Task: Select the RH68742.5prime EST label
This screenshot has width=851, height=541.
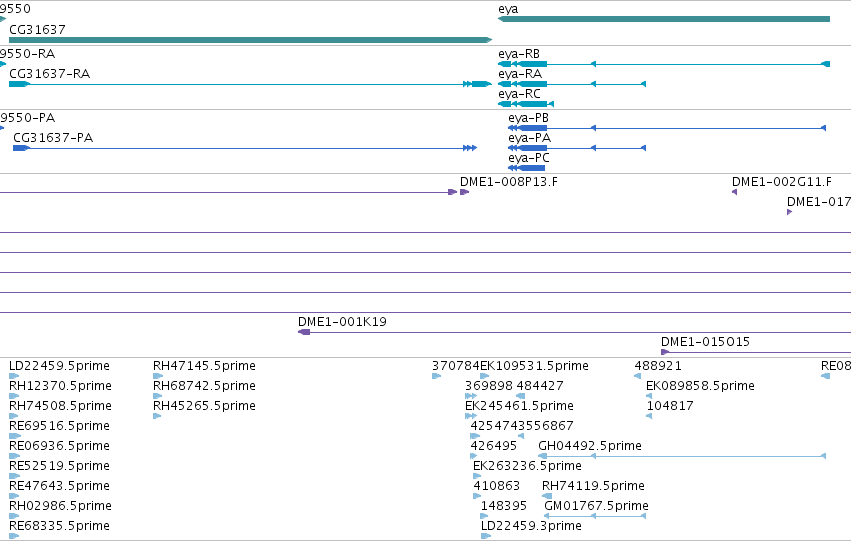Action: [204, 386]
